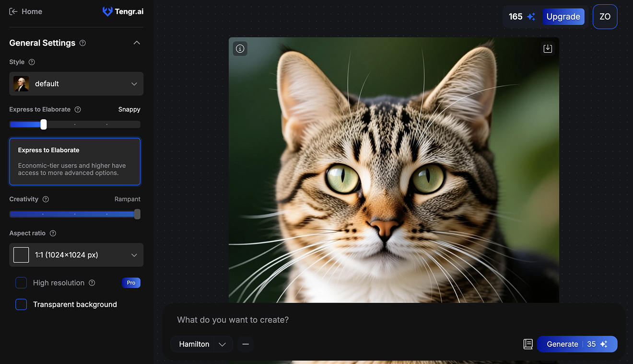This screenshot has height=364, width=633.
Task: Open the Style default dropdown
Action: click(x=76, y=84)
